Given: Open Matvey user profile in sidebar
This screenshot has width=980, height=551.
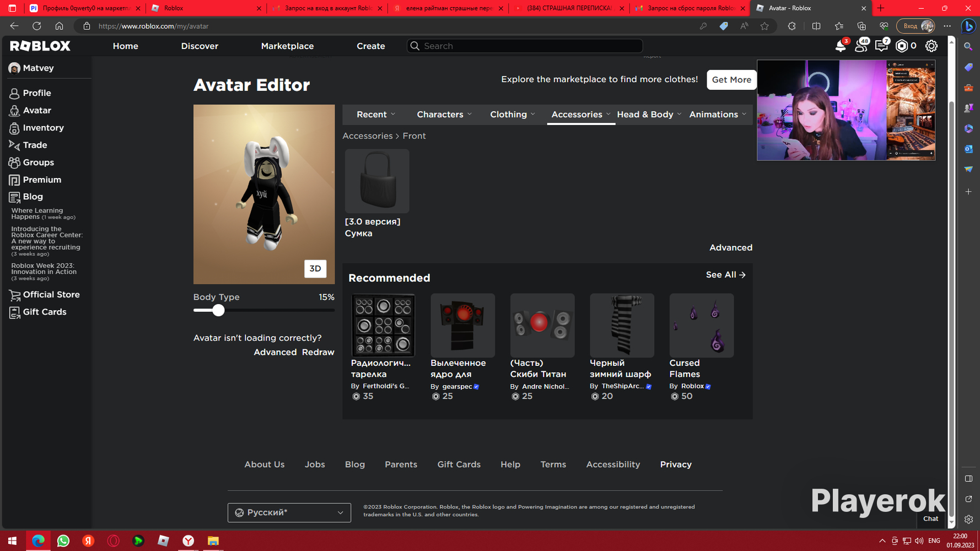Looking at the screenshot, I should [x=31, y=68].
